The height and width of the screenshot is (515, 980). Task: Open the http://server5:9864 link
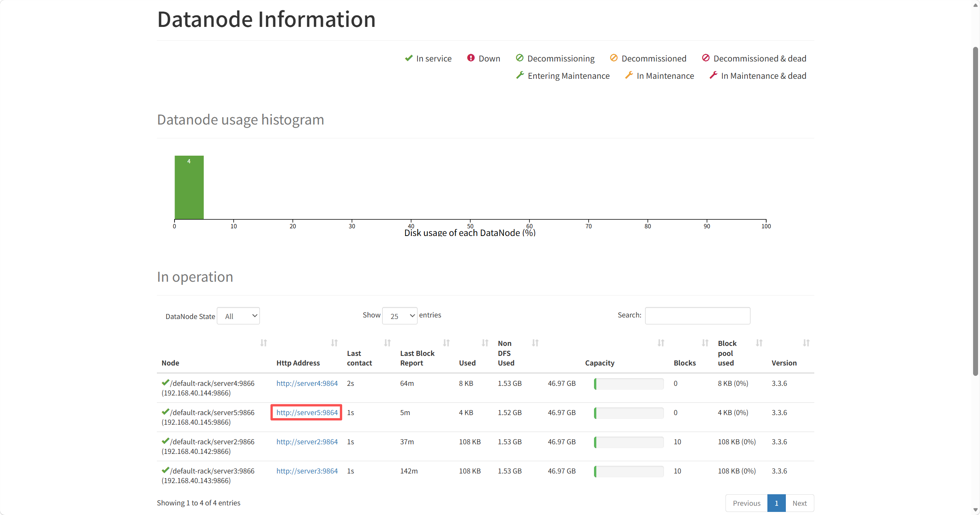click(x=307, y=412)
